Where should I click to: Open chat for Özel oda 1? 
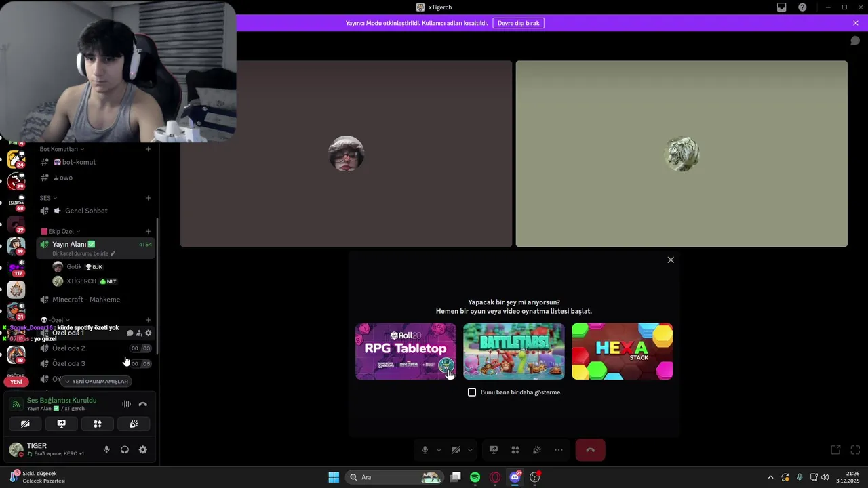point(130,333)
